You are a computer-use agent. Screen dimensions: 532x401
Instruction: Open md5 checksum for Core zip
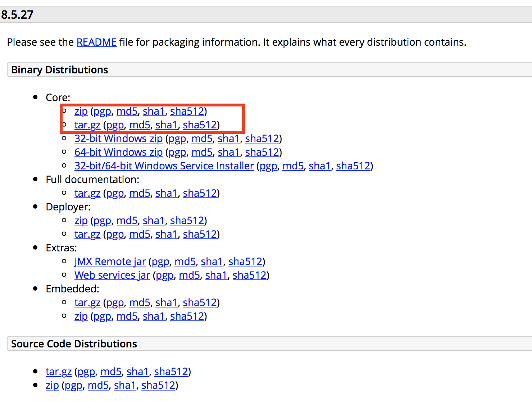pyautogui.click(x=127, y=111)
